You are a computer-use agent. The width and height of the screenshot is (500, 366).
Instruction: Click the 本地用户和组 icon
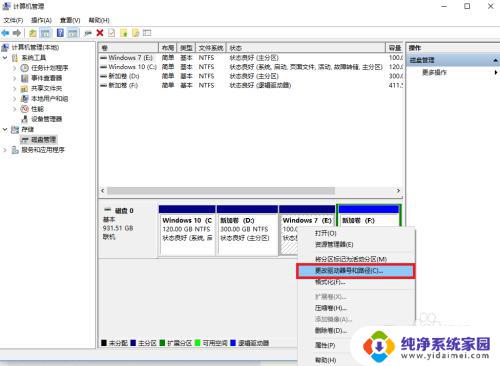pyautogui.click(x=24, y=99)
